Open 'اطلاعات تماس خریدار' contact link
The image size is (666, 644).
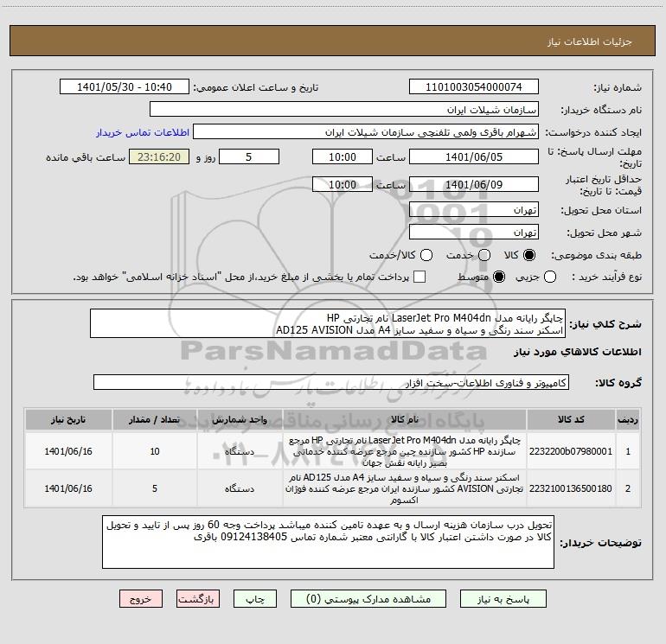coord(143,132)
